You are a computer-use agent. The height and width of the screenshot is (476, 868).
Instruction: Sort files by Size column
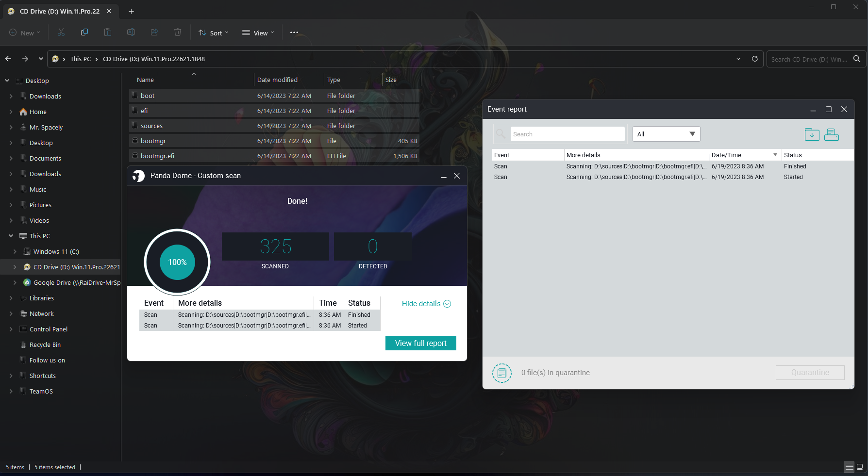coord(401,80)
